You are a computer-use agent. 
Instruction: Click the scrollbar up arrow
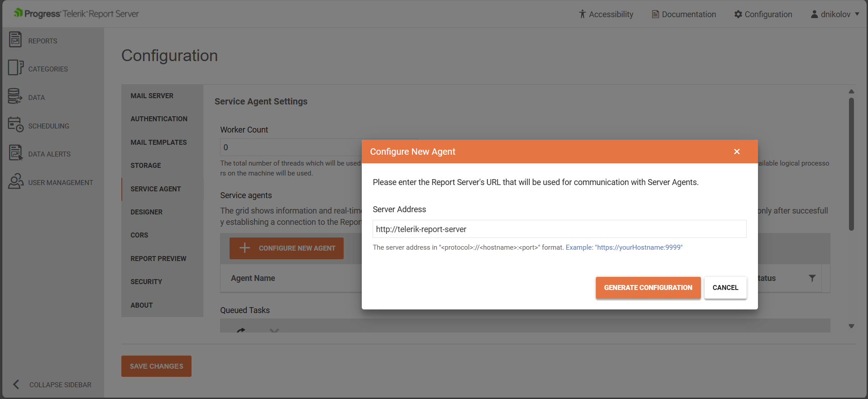point(851,91)
